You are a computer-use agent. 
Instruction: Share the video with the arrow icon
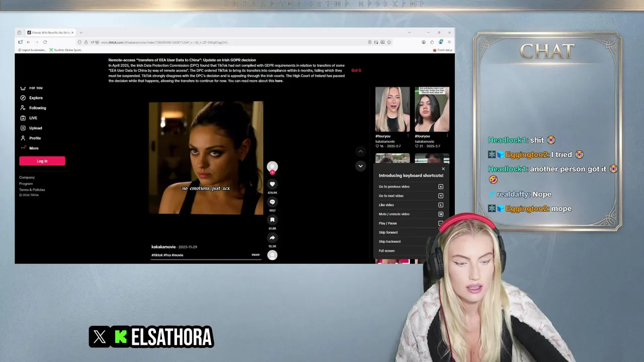272,238
